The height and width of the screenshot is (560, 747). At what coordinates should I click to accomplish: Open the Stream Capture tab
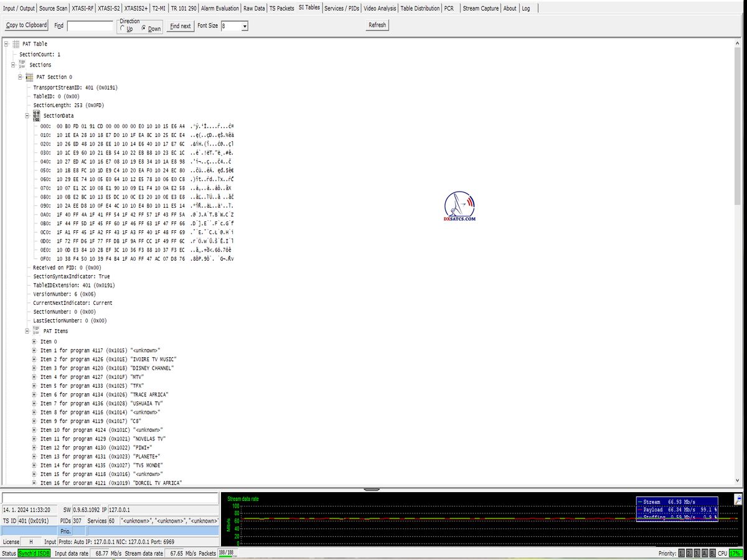point(481,8)
